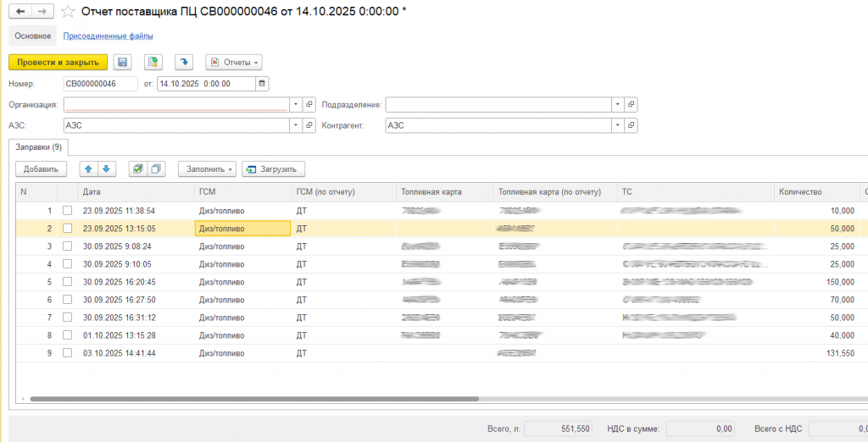The height and width of the screenshot is (442, 868).
Task: Tick the checkbox in row 7
Action: click(67, 318)
